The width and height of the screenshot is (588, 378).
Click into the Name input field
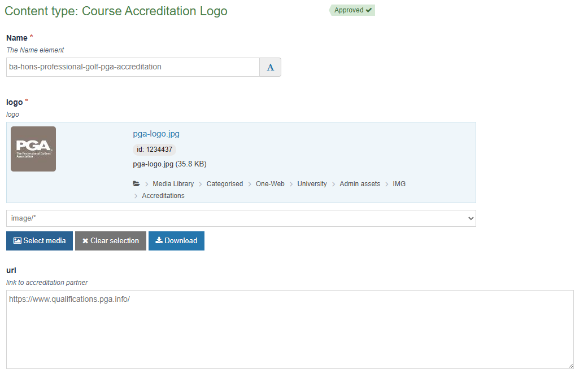(133, 67)
